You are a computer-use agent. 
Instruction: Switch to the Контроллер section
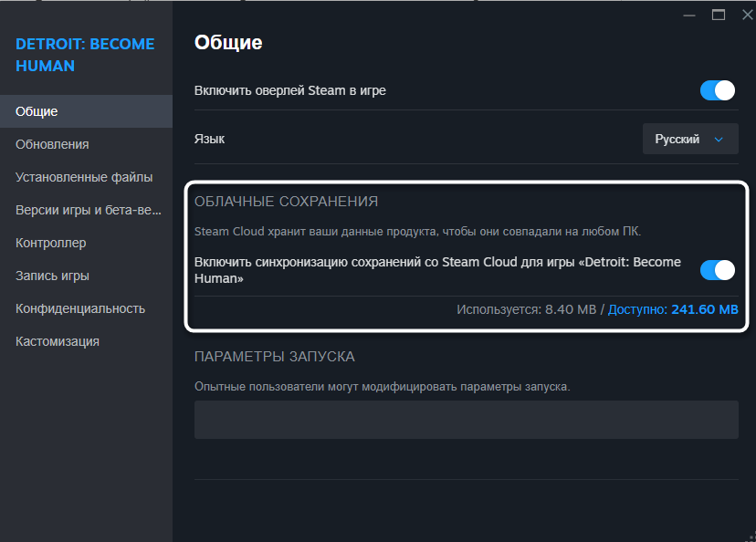coord(87,243)
